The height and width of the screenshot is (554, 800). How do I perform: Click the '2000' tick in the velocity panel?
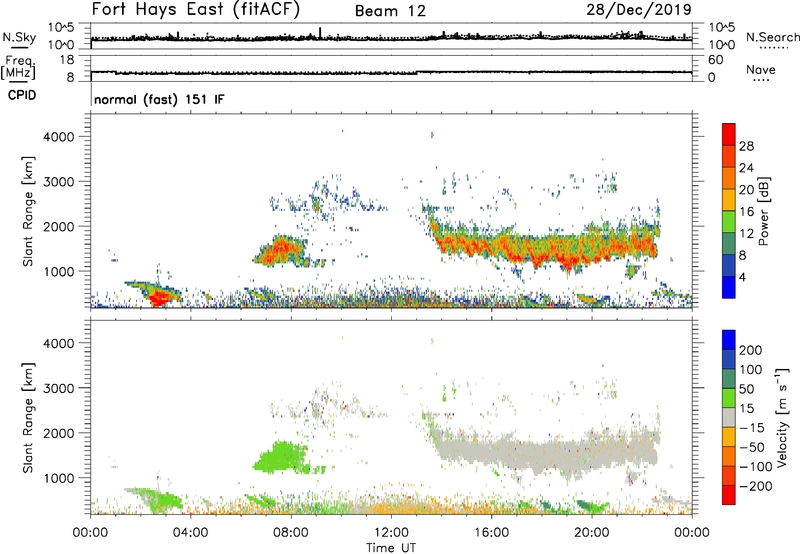click(58, 433)
